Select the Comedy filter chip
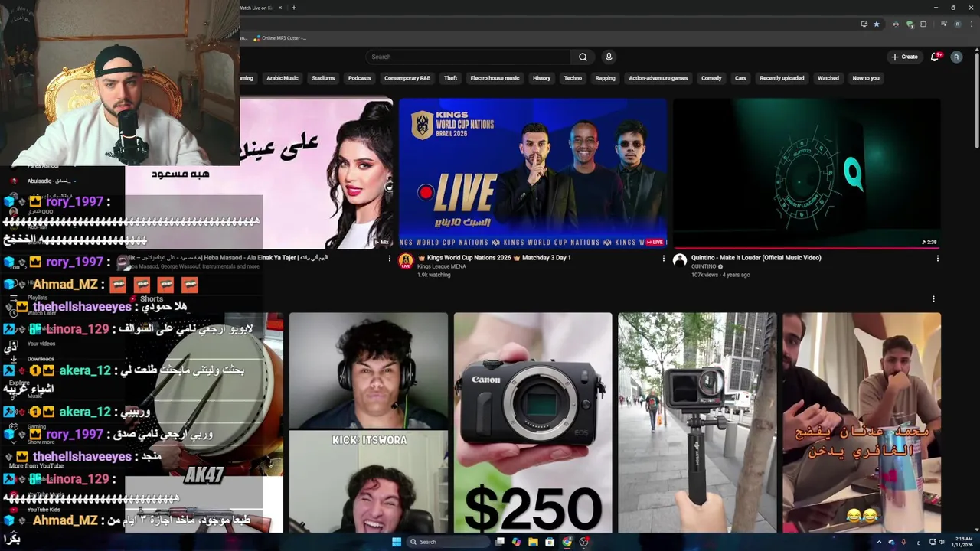The height and width of the screenshot is (551, 980). pos(711,78)
